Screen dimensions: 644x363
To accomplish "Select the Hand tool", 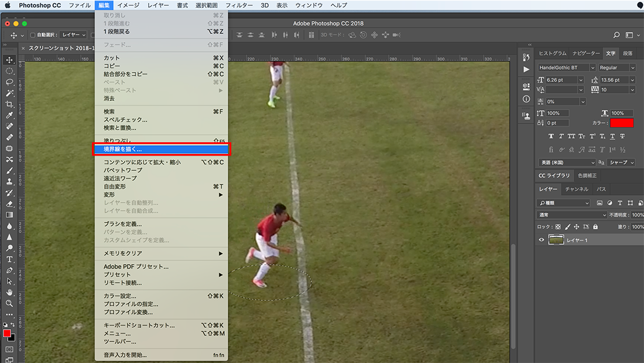I will click(9, 292).
